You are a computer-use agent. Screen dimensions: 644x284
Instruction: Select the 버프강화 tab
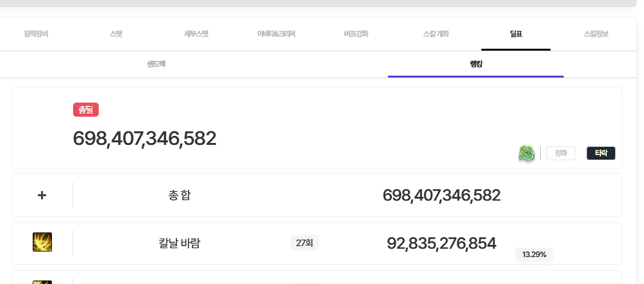pos(356,33)
